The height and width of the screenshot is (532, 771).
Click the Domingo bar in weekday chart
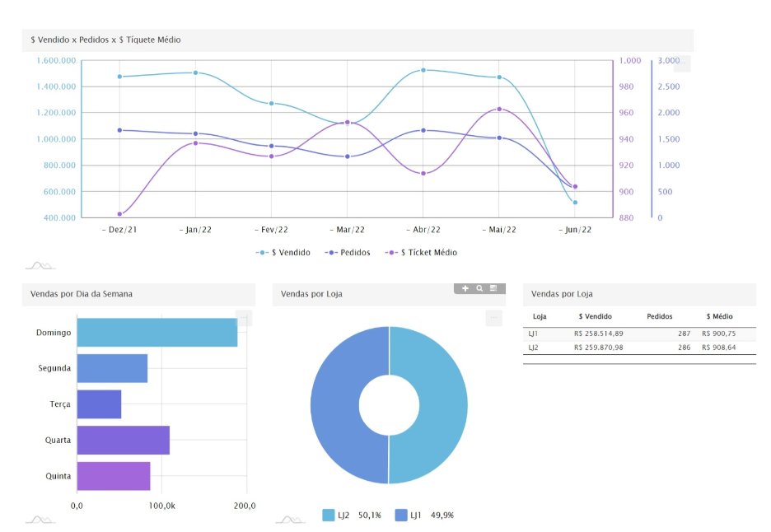pos(157,332)
